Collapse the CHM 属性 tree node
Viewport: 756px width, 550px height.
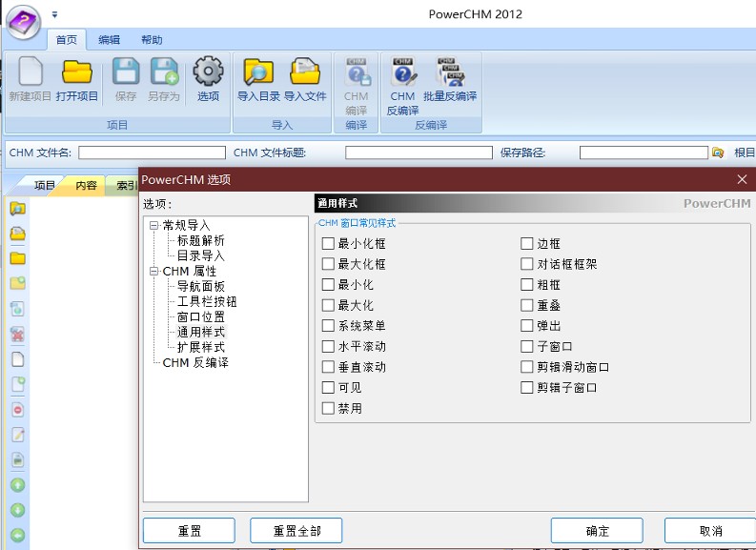coord(153,272)
